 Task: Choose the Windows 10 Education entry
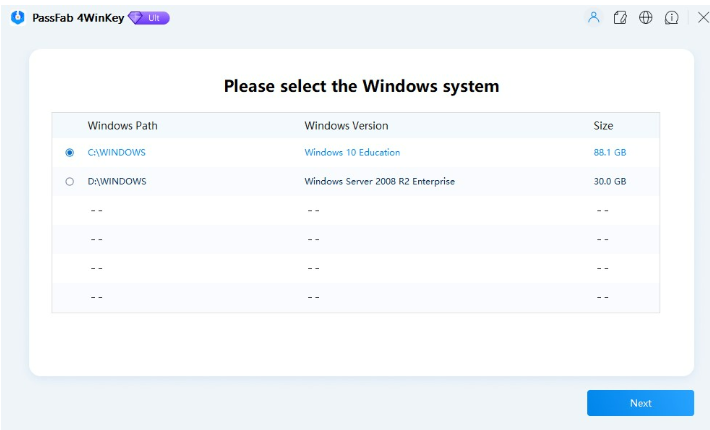click(352, 153)
